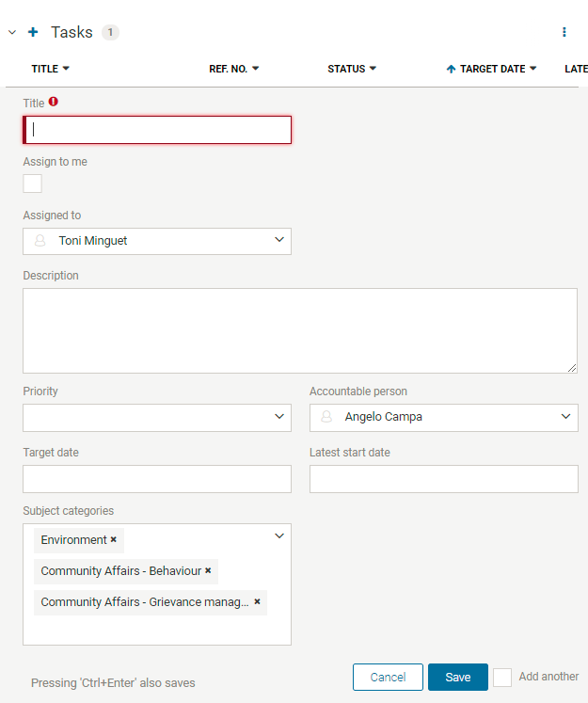
Task: Remove Community Affairs - Grievance management tag
Action: coord(257,601)
